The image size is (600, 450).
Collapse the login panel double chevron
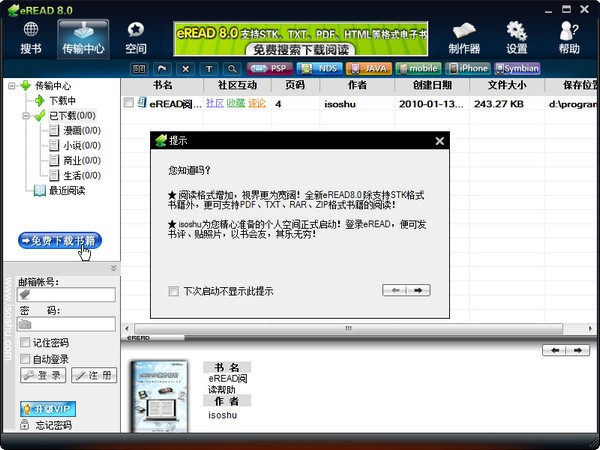114,268
